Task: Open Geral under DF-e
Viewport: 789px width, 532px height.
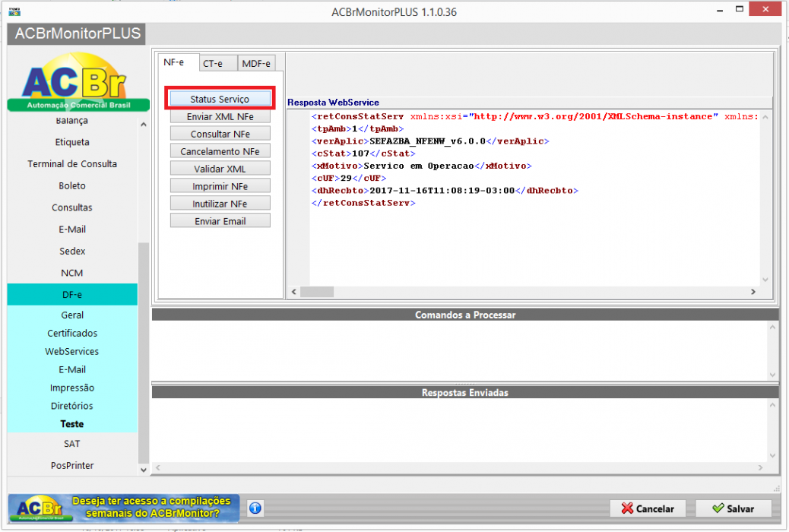Action: click(72, 315)
